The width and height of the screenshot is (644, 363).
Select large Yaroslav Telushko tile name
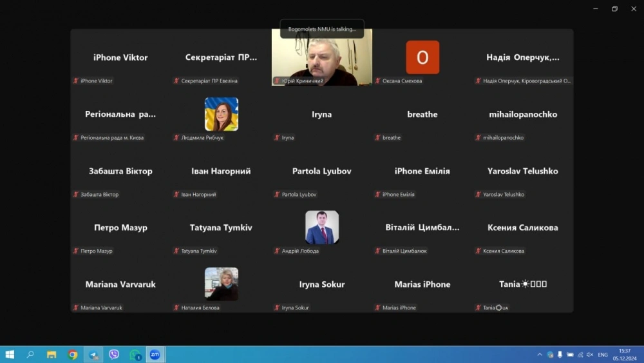point(523,171)
